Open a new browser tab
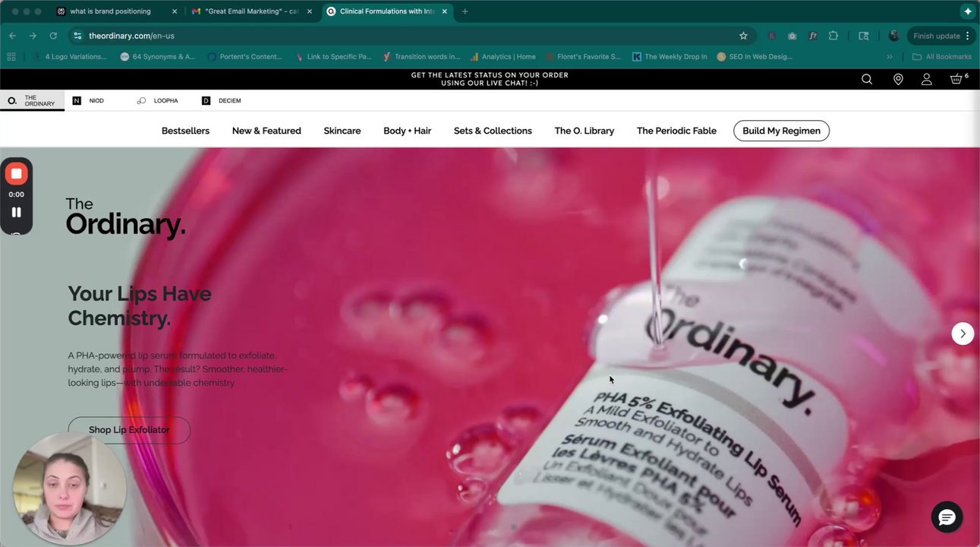The width and height of the screenshot is (980, 547). click(465, 11)
